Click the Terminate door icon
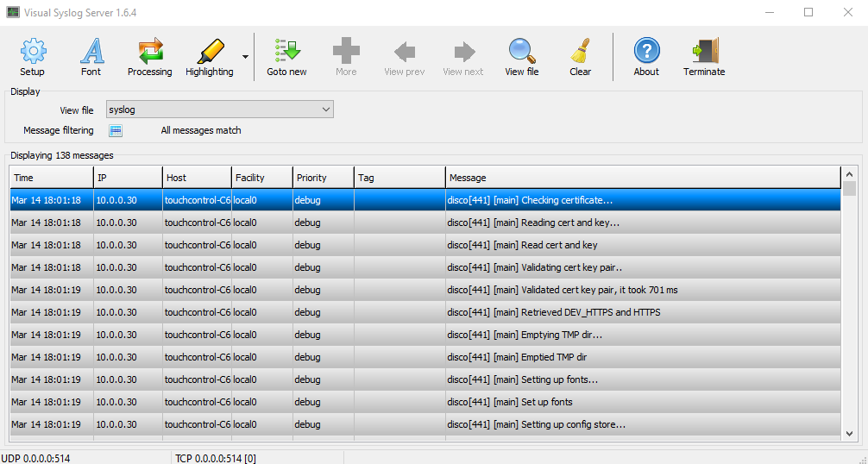Viewport: 868px width, 464px height. [x=705, y=52]
